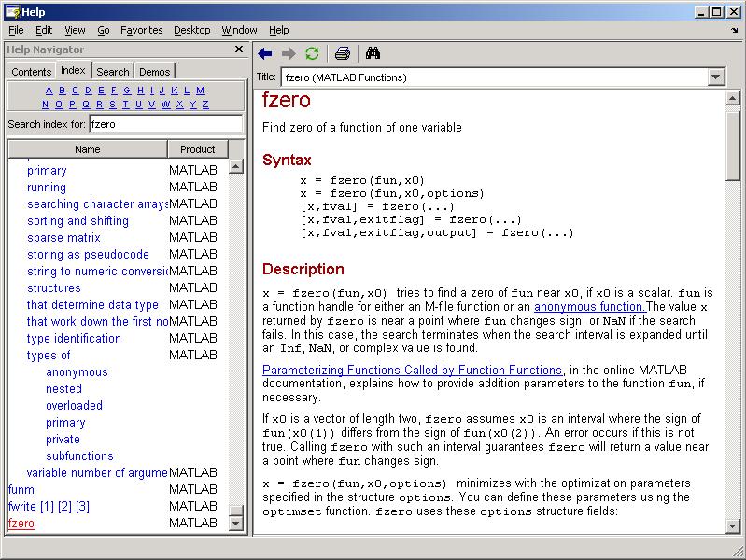Open the View menu

(76, 30)
